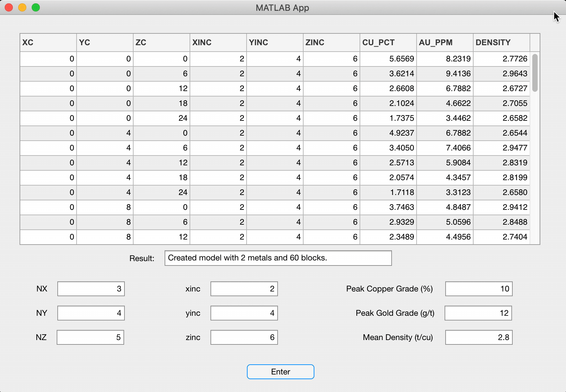
Task: Click the XC column header
Action: point(48,43)
